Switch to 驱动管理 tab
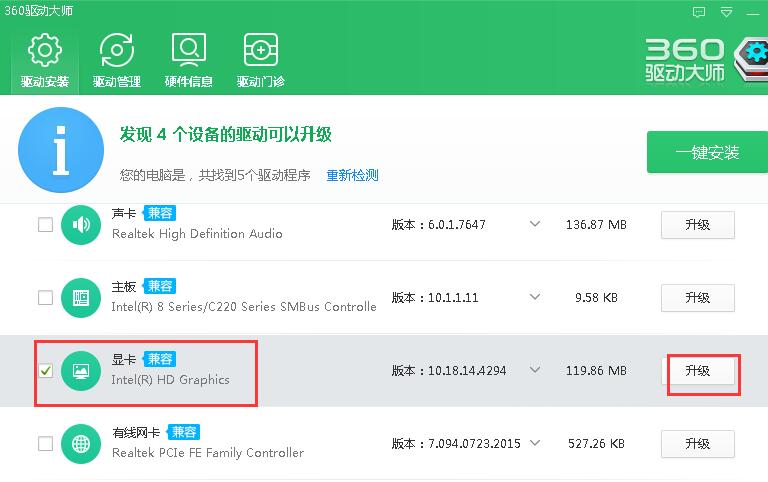The height and width of the screenshot is (482, 768). pos(117,60)
